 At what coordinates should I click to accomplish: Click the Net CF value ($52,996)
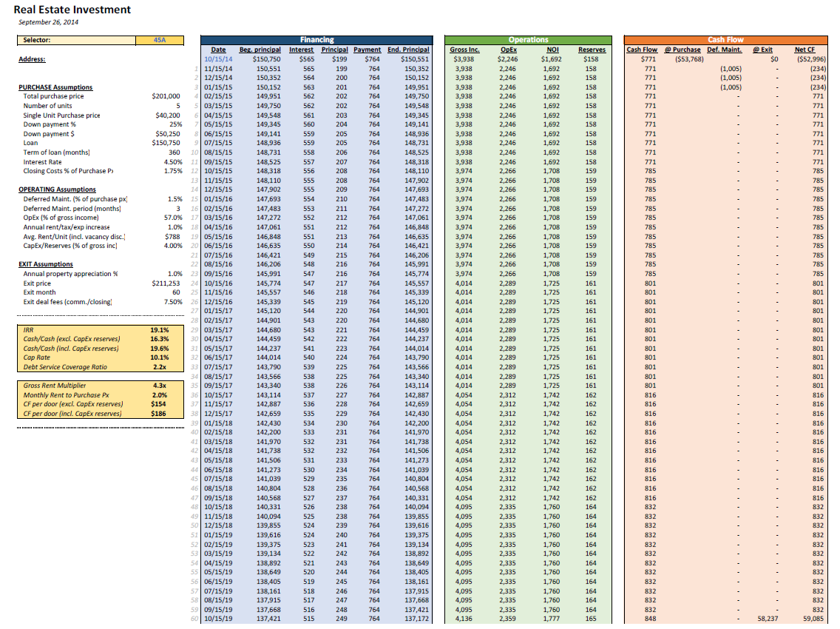(811, 59)
